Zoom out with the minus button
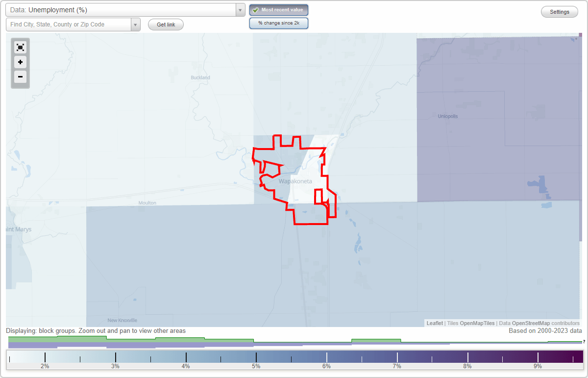The width and height of the screenshot is (588, 378). click(20, 76)
